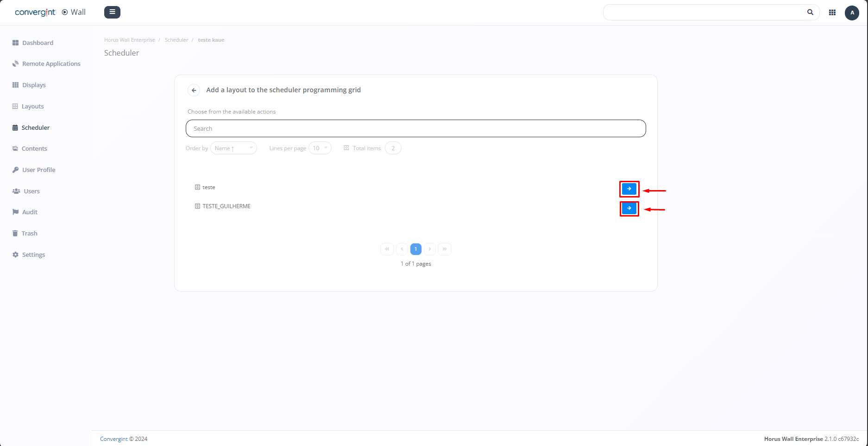The width and height of the screenshot is (868, 446).
Task: Select page 1 in pagination
Action: [416, 249]
